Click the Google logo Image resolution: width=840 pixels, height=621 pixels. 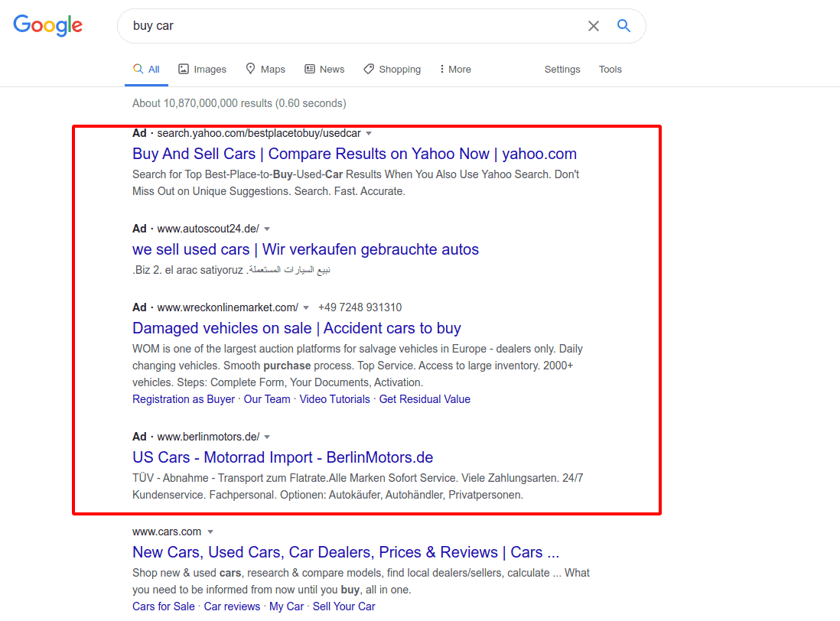point(47,25)
